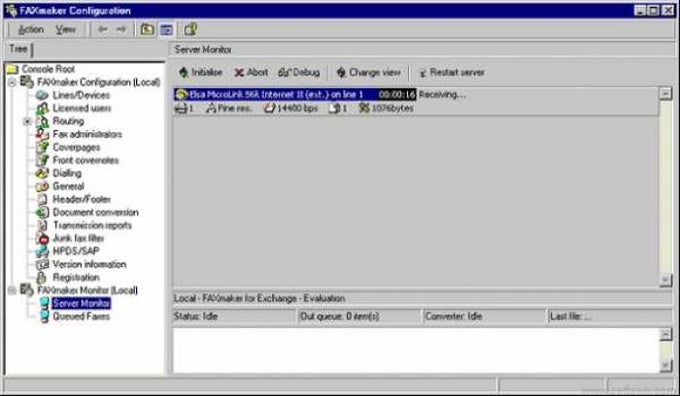Click the Forward arrow toolbar button
This screenshot has width=680, height=396.
tap(121, 29)
